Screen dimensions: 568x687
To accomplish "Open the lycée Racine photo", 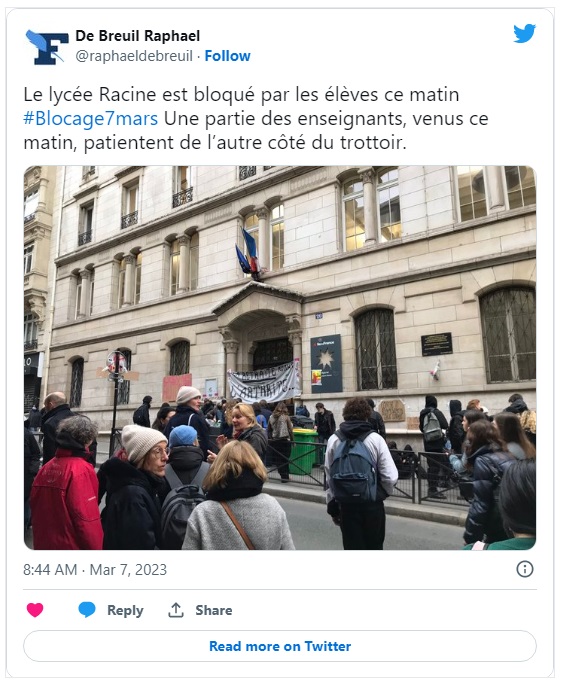I will coord(280,358).
